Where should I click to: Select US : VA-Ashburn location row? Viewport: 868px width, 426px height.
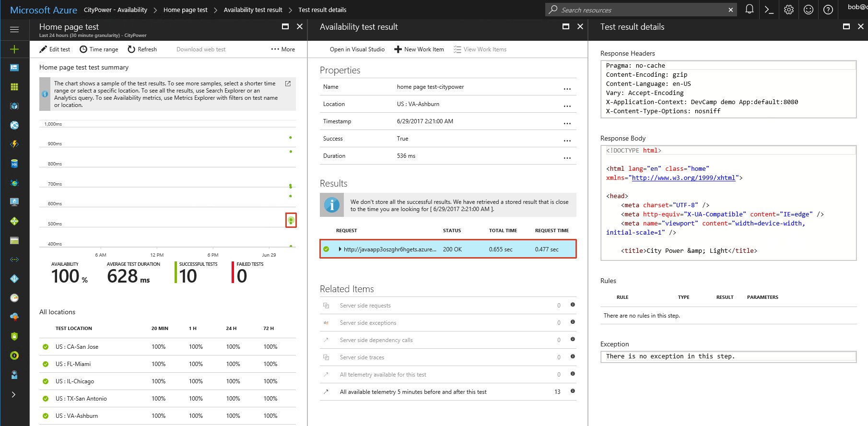coord(167,415)
